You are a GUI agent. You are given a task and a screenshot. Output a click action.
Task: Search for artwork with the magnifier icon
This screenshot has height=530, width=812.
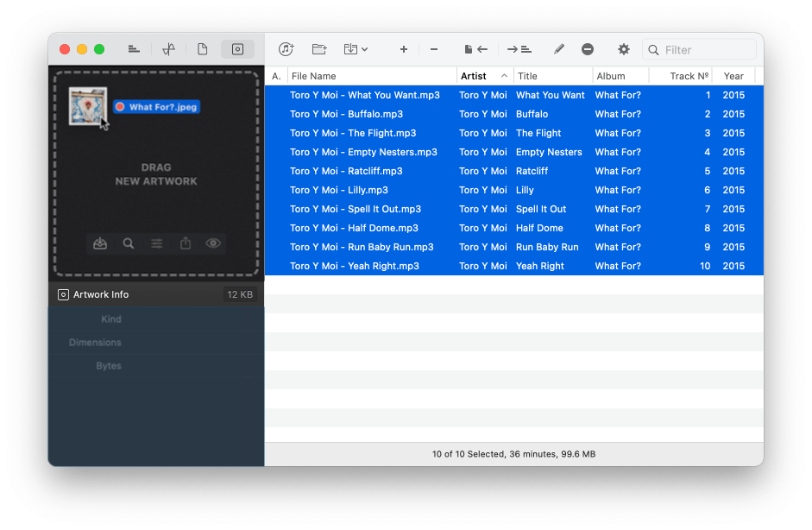(x=129, y=243)
